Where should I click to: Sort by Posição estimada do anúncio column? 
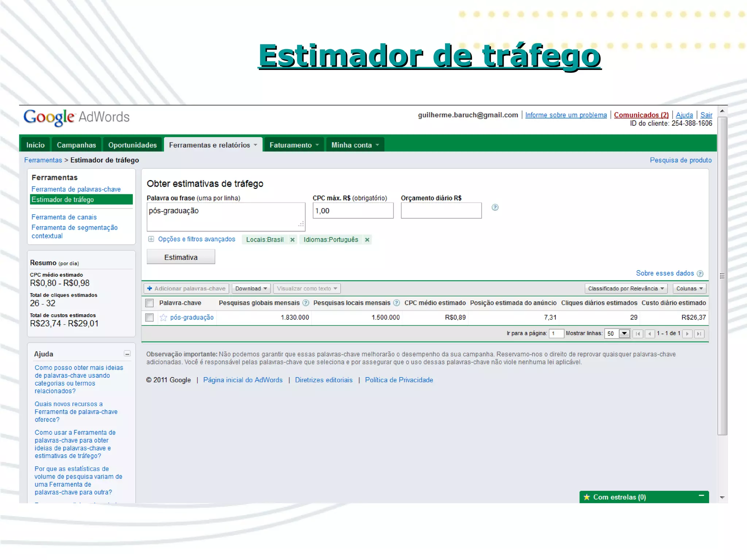click(x=513, y=303)
